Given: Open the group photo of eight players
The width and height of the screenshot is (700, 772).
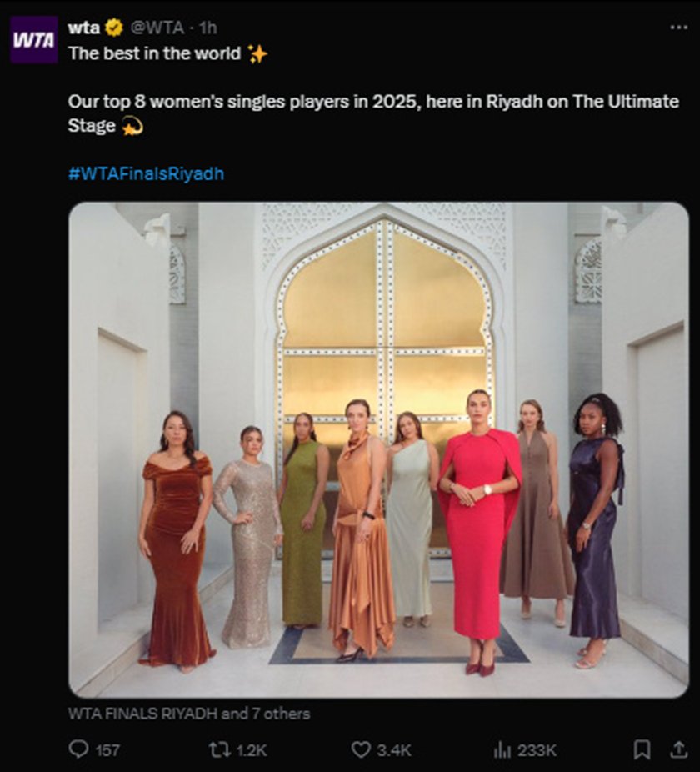Looking at the screenshot, I should pyautogui.click(x=378, y=450).
